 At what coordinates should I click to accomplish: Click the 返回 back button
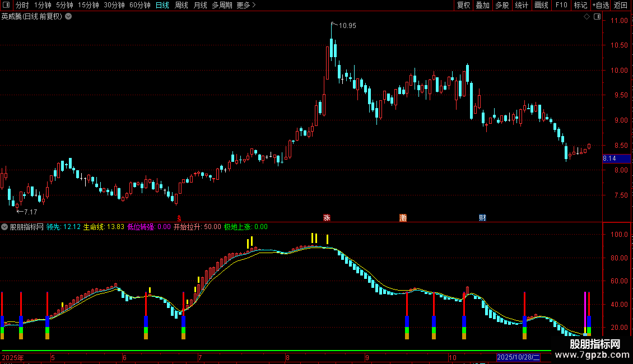621,5
